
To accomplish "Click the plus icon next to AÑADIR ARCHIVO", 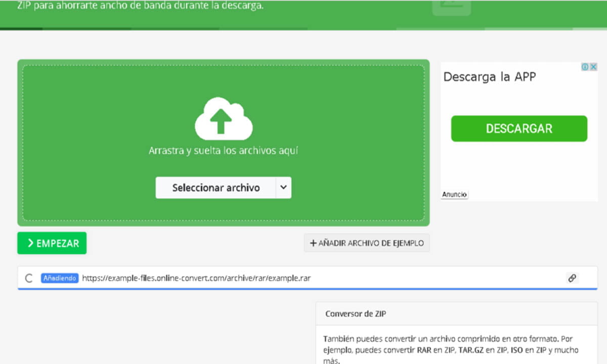I will (313, 243).
